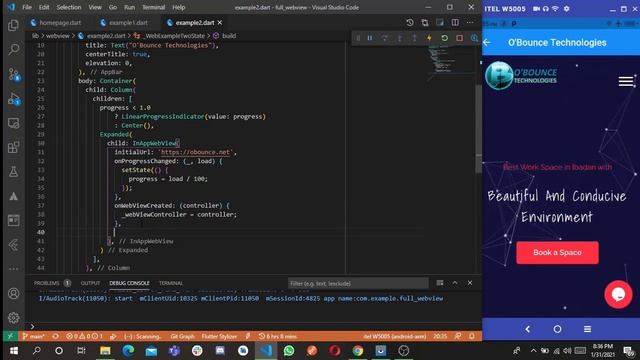Open the timeline history icon in editor toolbar
Screen dimensions: 640x360
(x=410, y=22)
